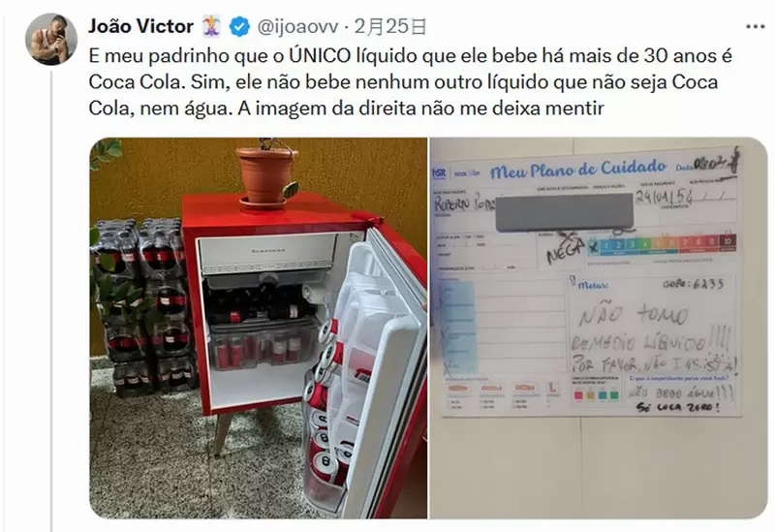
Task: Click the blue verified badge
Action: (x=239, y=26)
